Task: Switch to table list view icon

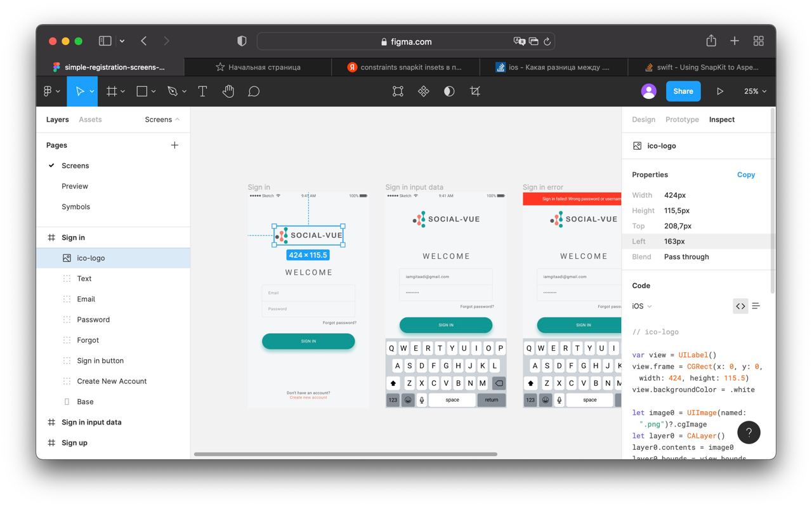Action: 756,306
